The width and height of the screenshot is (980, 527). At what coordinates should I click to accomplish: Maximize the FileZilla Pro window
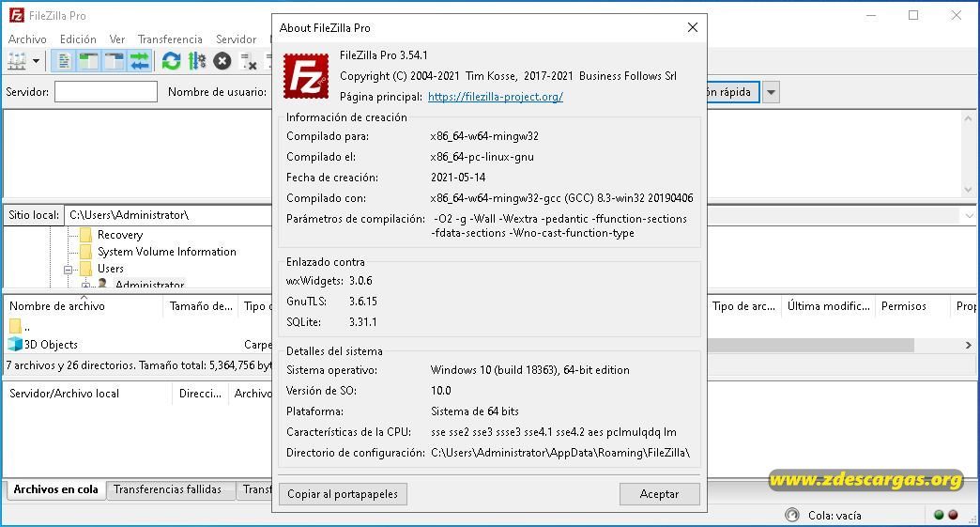pos(913,15)
